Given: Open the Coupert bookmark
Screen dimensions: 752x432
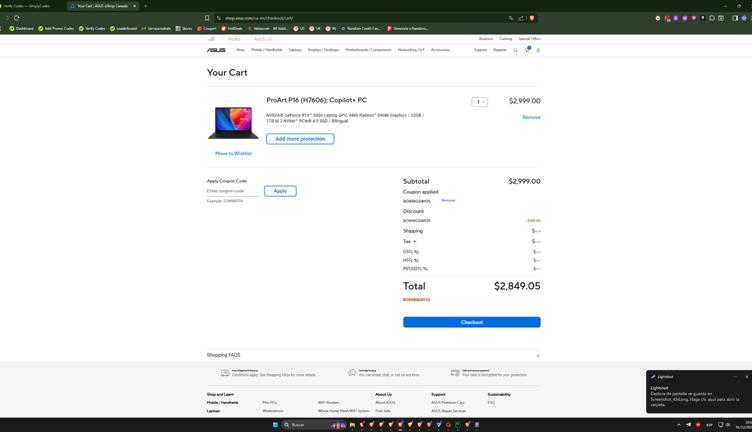Looking at the screenshot, I should [207, 28].
